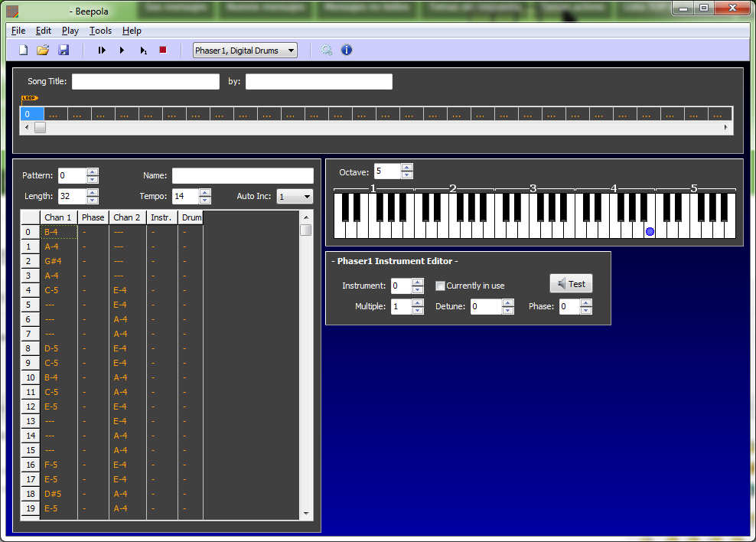
Task: Select the Instr. column header
Action: [162, 217]
